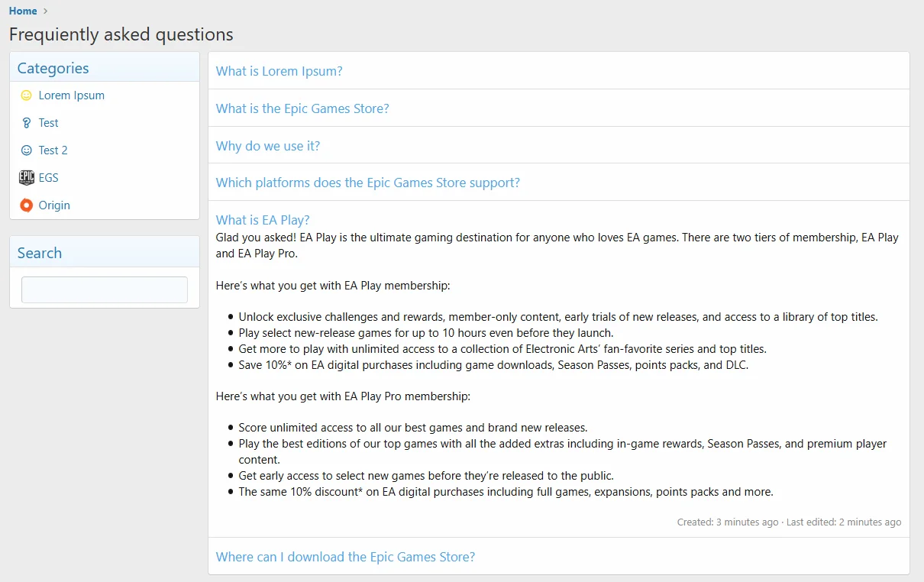Click into the Search text field
This screenshot has height=582, width=924.
pos(105,289)
